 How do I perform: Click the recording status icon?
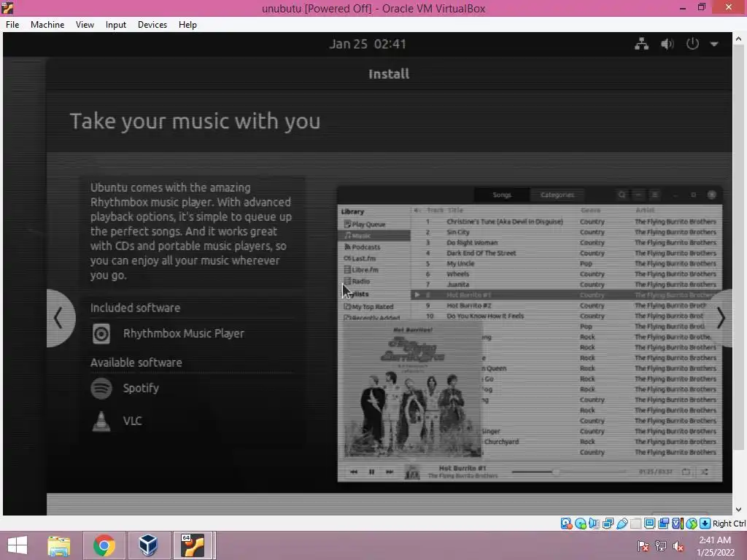pyautogui.click(x=663, y=524)
